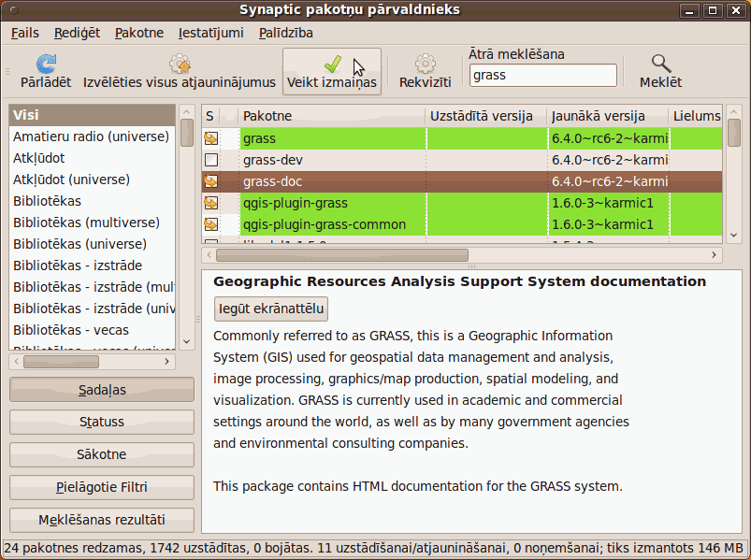Click the sections list scroll down arrow
The height and width of the screenshot is (560, 751).
(x=187, y=342)
